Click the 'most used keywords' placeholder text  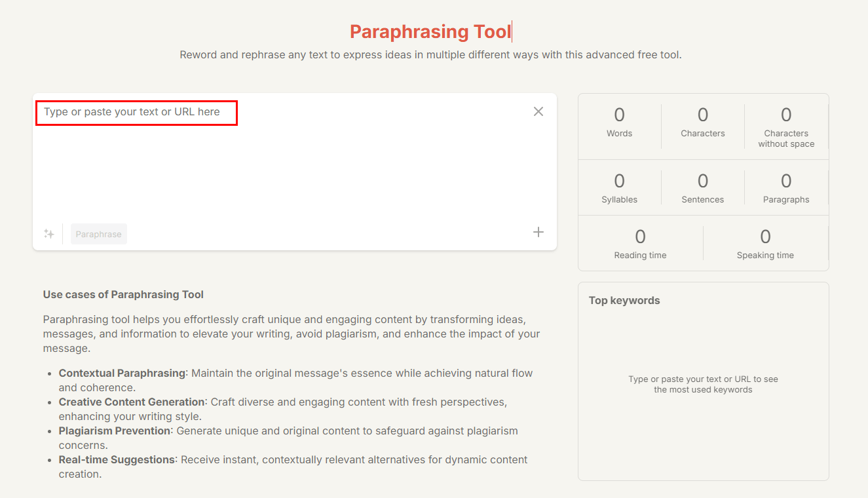pos(703,384)
